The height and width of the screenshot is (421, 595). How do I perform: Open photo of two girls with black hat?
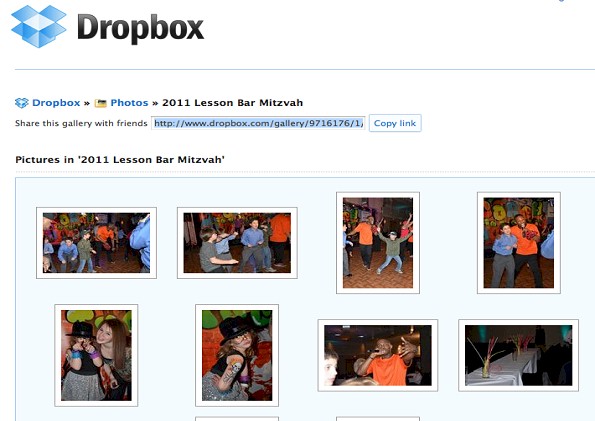pyautogui.click(x=96, y=355)
